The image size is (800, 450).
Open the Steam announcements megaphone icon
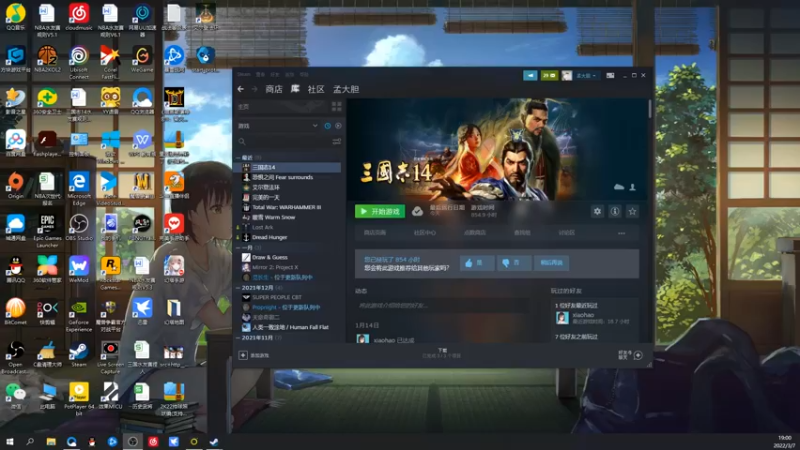pos(530,76)
